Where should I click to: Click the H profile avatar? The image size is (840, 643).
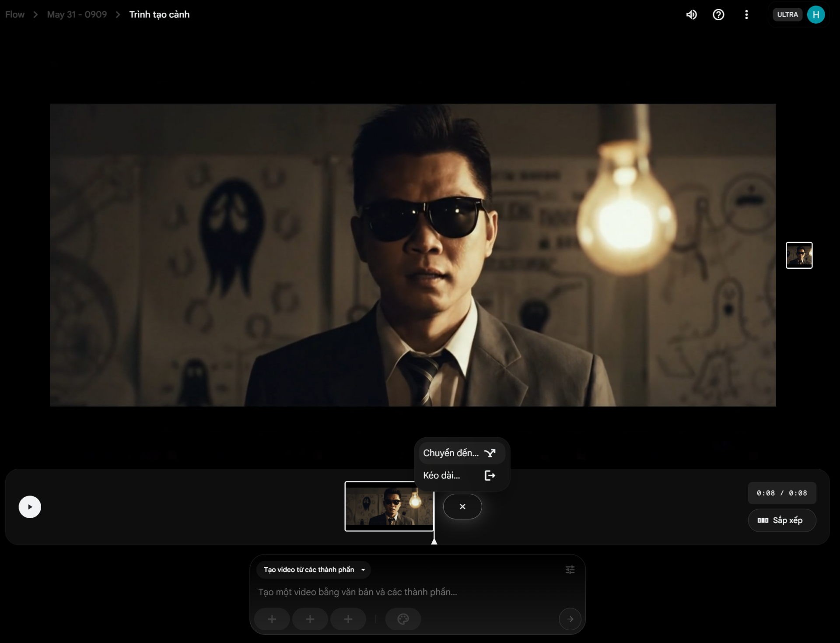point(815,15)
